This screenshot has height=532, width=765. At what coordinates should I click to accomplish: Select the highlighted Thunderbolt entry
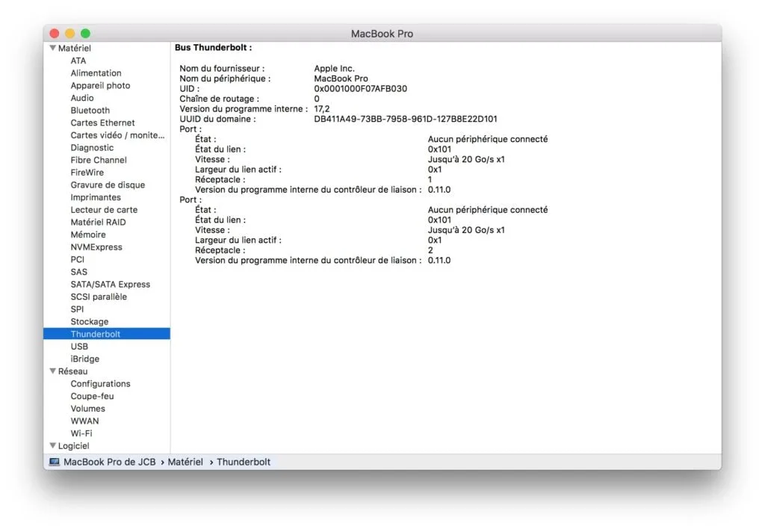(107, 334)
